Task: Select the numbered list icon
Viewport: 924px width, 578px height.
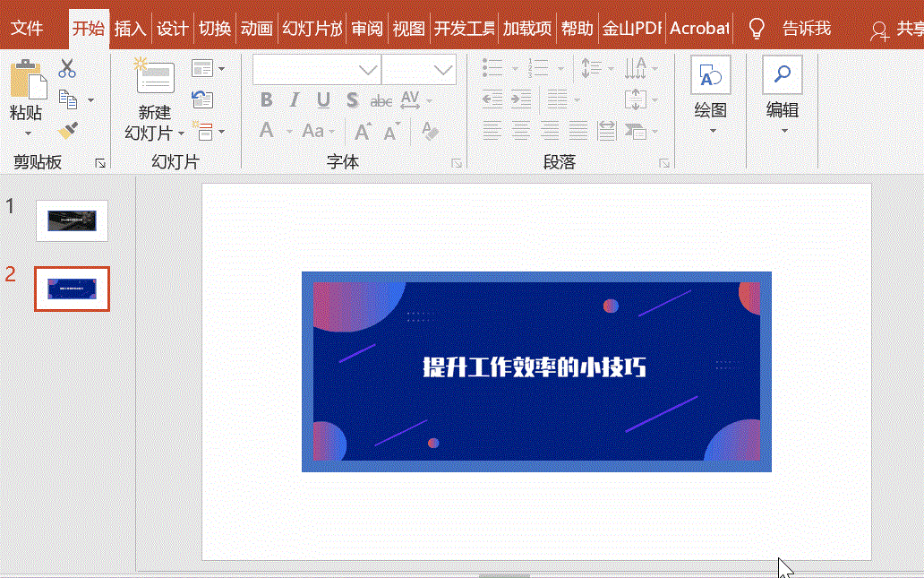Action: click(537, 67)
